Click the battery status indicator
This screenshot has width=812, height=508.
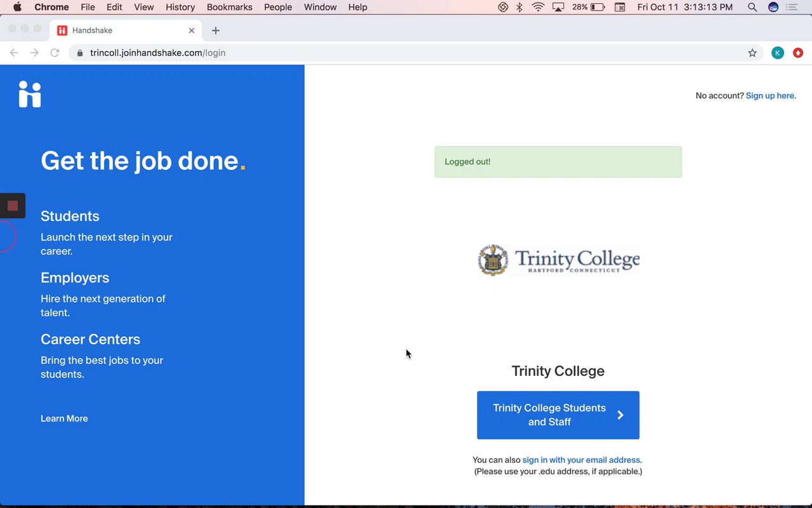(x=589, y=7)
